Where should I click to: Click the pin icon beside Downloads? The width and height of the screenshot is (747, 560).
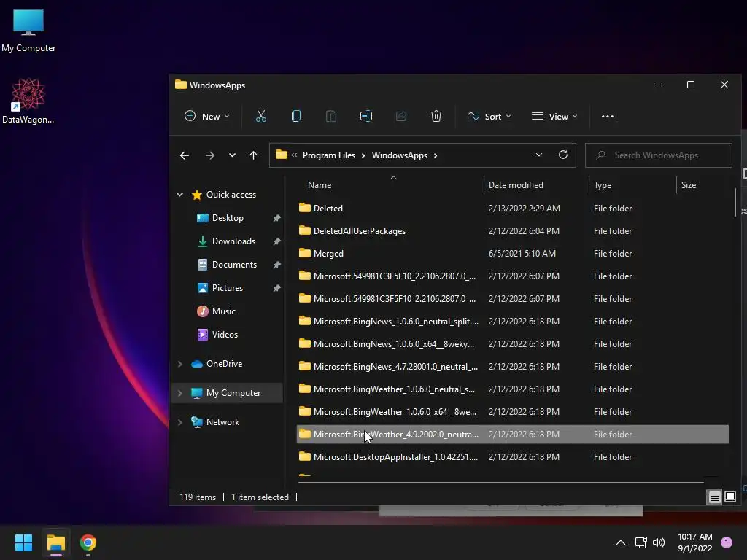pyautogui.click(x=276, y=241)
